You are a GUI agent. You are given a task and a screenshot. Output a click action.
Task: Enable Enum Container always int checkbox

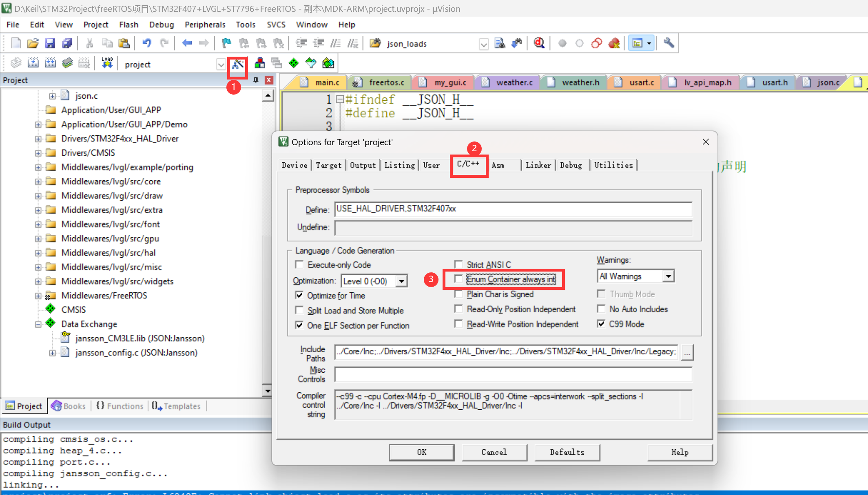click(x=459, y=279)
